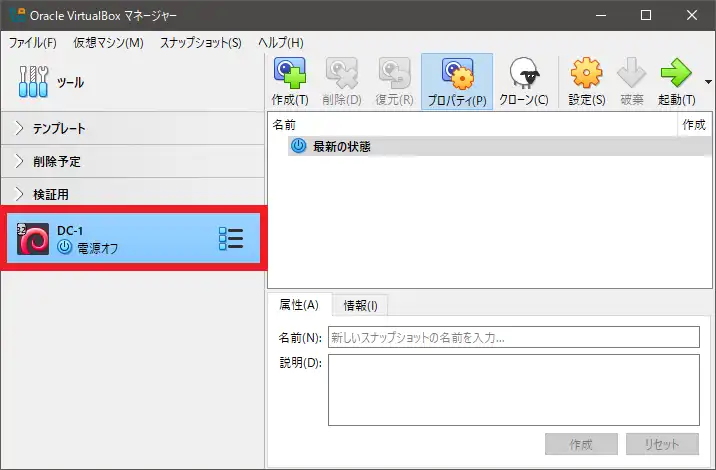This screenshot has width=716, height=470.
Task: Click the DC-1 machine name
Action: click(x=70, y=231)
